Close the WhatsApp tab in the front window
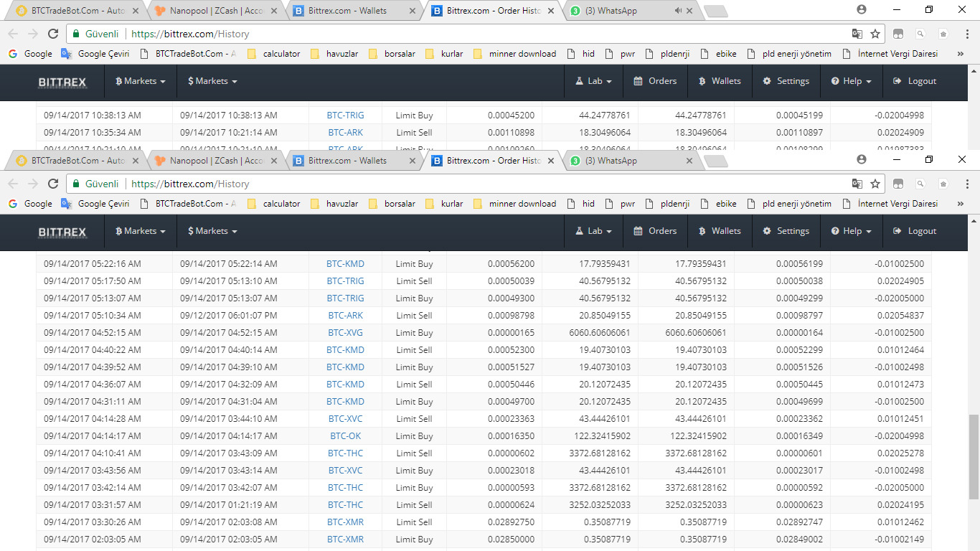The image size is (980, 551). (x=690, y=161)
